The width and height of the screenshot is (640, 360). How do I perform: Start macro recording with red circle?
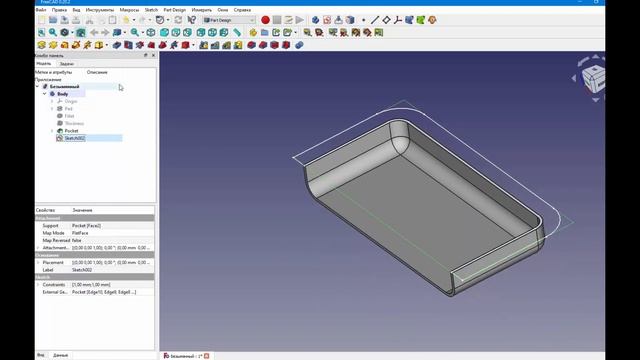click(x=265, y=20)
